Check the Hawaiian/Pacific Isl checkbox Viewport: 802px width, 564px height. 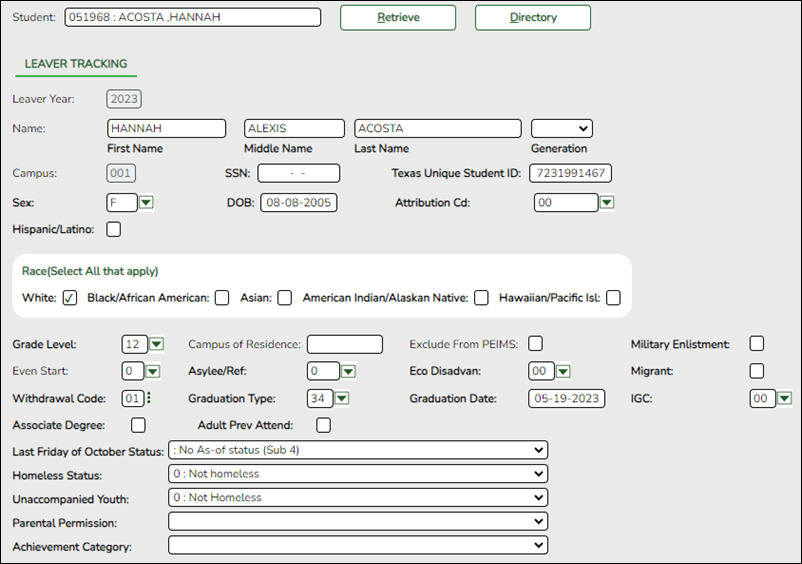[x=613, y=298]
